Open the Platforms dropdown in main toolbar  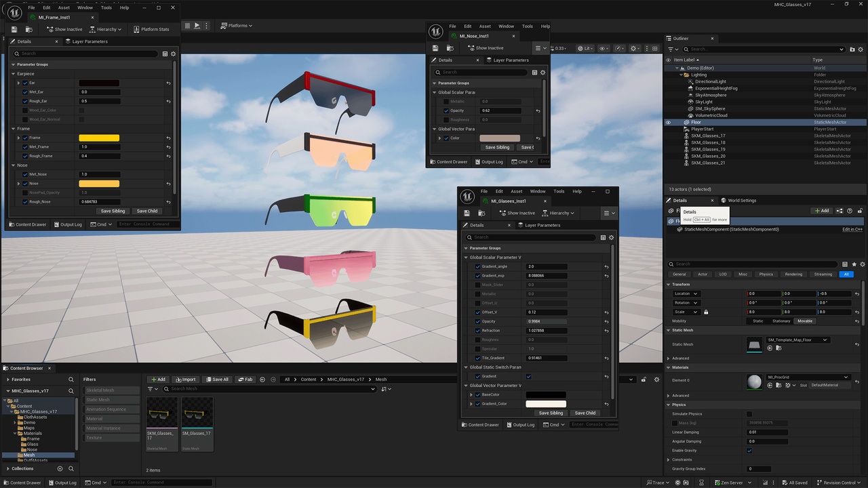tap(237, 26)
